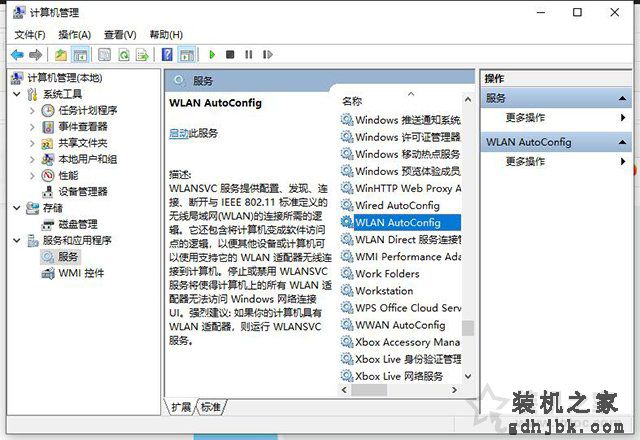Image resolution: width=640 pixels, height=440 pixels.
Task: Switch to the 扩展 tab
Action: [181, 407]
